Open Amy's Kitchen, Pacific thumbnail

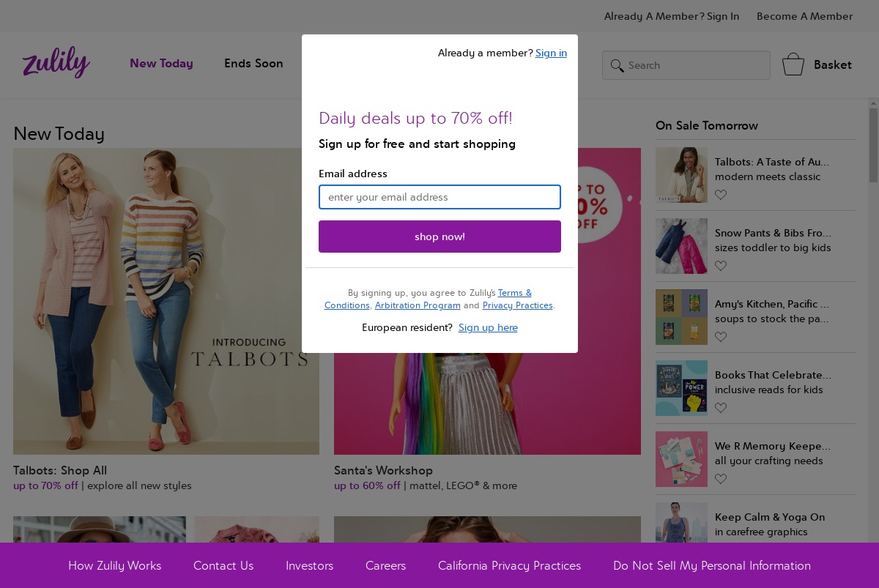coord(681,317)
